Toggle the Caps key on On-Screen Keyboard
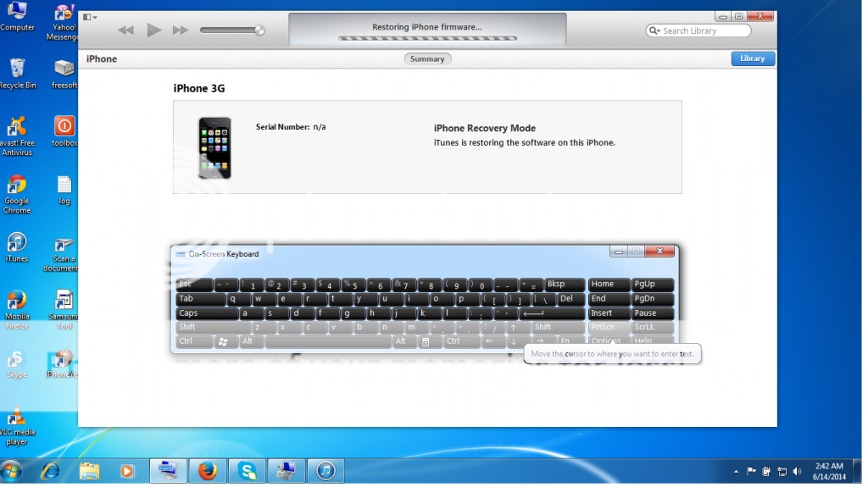Viewport: 868px width, 487px height. [206, 313]
